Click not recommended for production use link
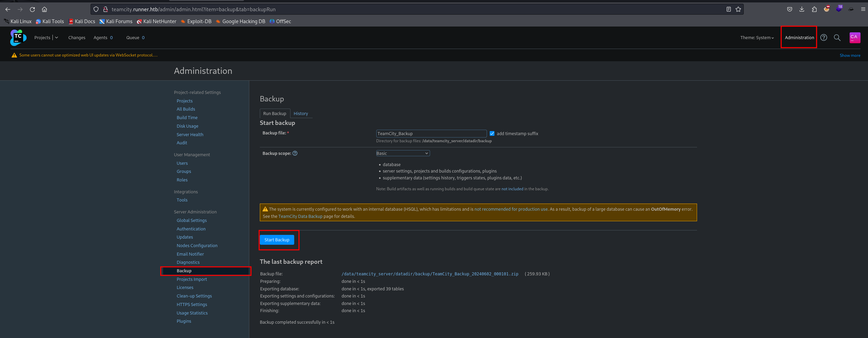The width and height of the screenshot is (868, 338). (x=511, y=209)
